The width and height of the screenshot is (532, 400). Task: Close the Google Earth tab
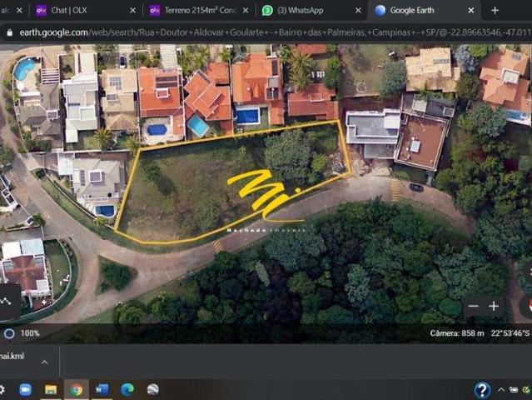pos(471,11)
